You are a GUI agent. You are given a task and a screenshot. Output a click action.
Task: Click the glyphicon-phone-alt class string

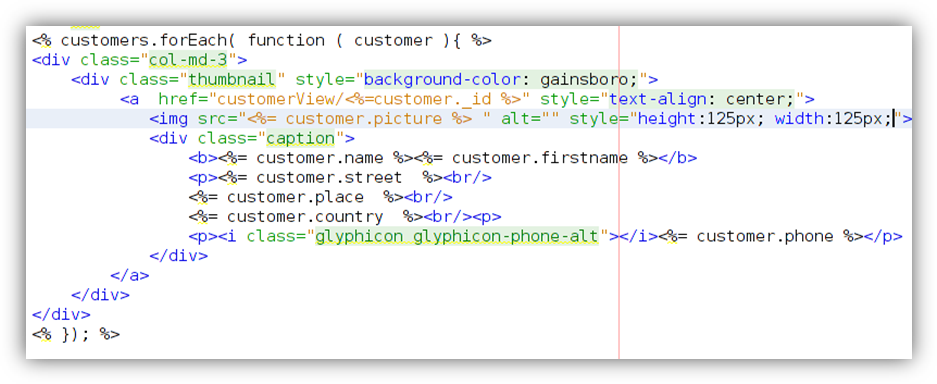tap(457, 236)
